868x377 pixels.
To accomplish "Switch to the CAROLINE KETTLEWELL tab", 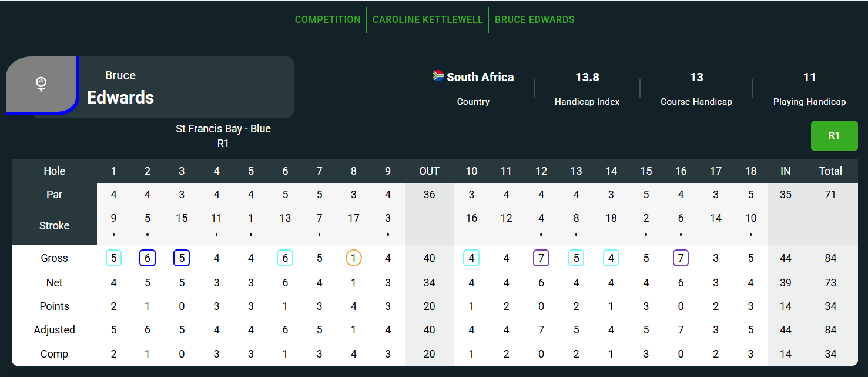I will click(x=428, y=19).
